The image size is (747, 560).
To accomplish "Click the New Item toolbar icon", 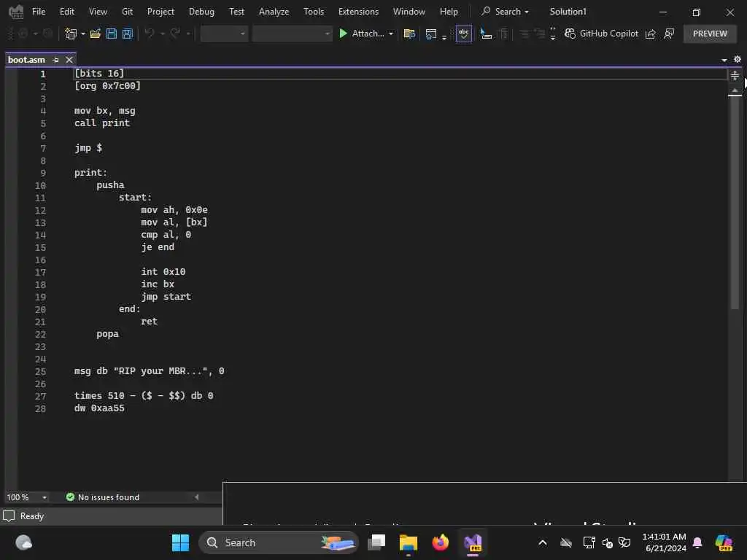I will pyautogui.click(x=71, y=34).
